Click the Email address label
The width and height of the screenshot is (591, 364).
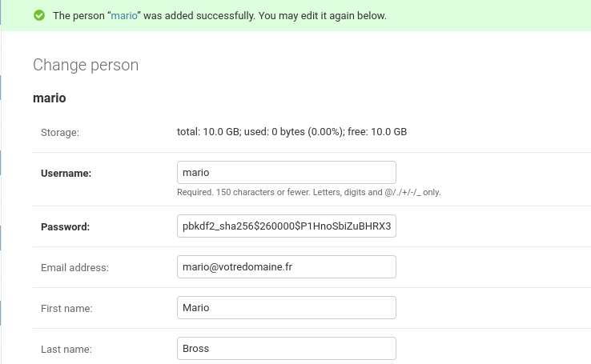point(74,268)
